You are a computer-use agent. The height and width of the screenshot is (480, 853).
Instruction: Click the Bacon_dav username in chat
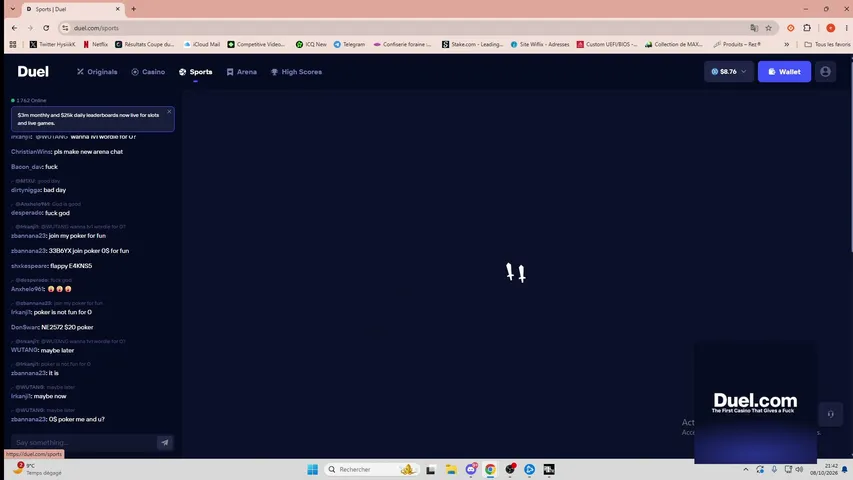pos(27,167)
